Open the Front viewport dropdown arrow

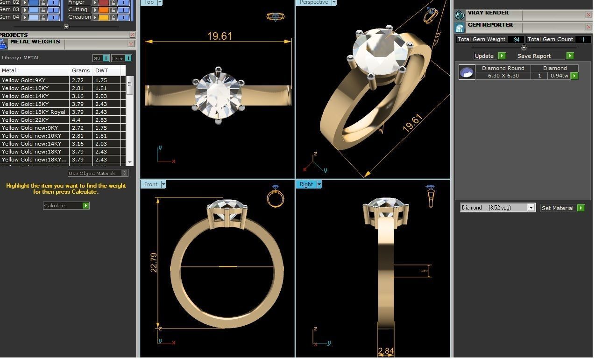(163, 184)
